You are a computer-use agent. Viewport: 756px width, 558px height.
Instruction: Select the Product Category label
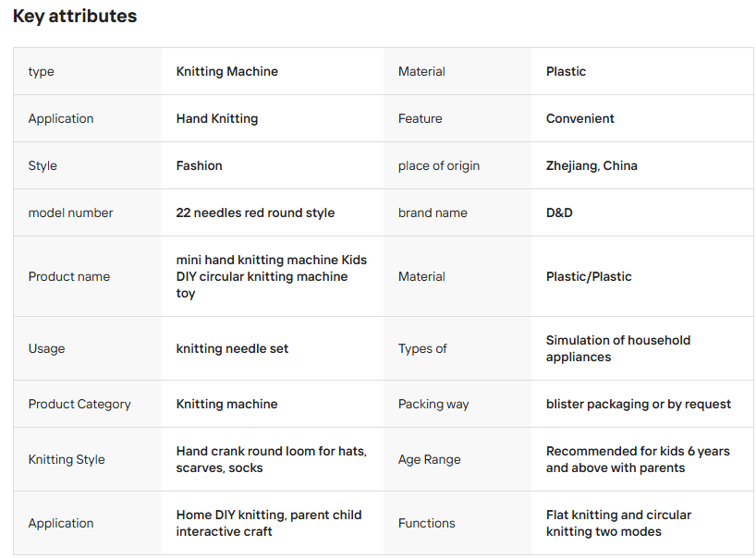click(x=79, y=404)
